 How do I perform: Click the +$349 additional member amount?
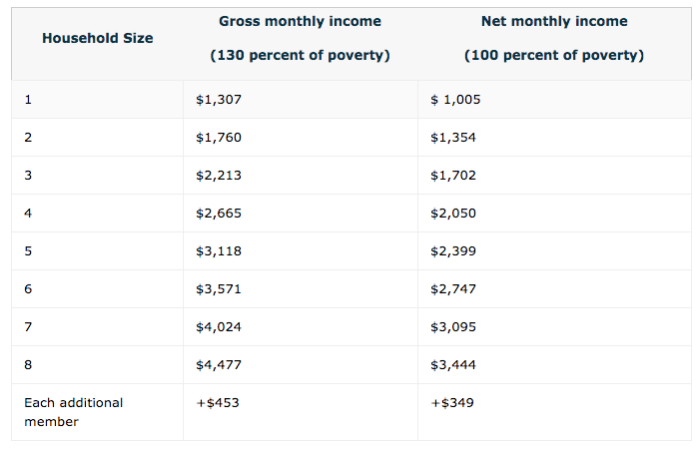(x=451, y=402)
